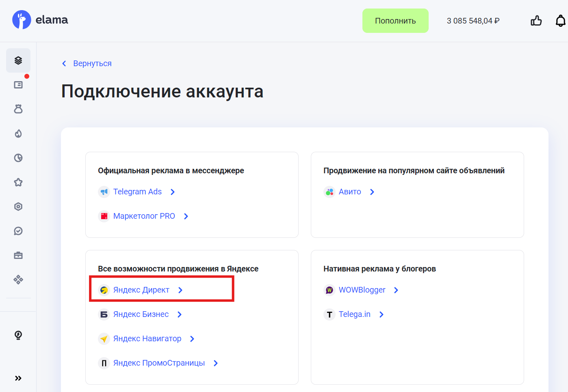The image size is (568, 392).
Task: Open the Яндекс Бизнес link
Action: (x=141, y=314)
